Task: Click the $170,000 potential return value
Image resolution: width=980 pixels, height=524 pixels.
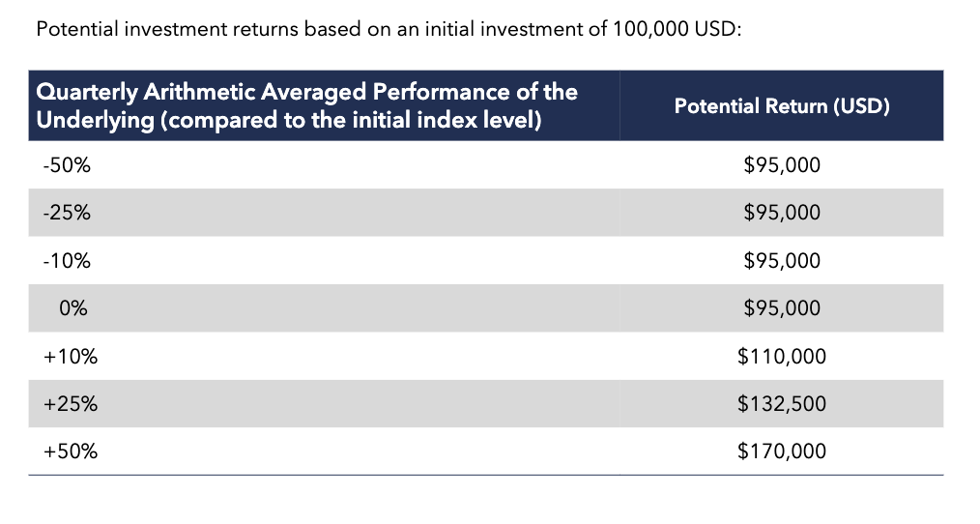Action: tap(781, 451)
